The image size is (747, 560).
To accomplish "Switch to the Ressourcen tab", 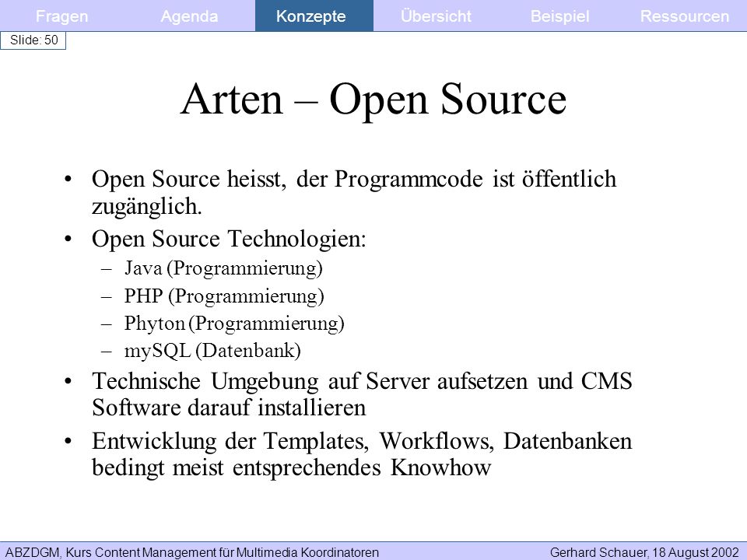I will 685,16.
